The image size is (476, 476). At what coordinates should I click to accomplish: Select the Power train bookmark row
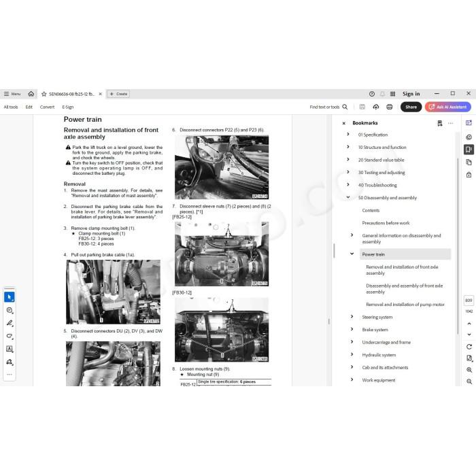coord(405,254)
